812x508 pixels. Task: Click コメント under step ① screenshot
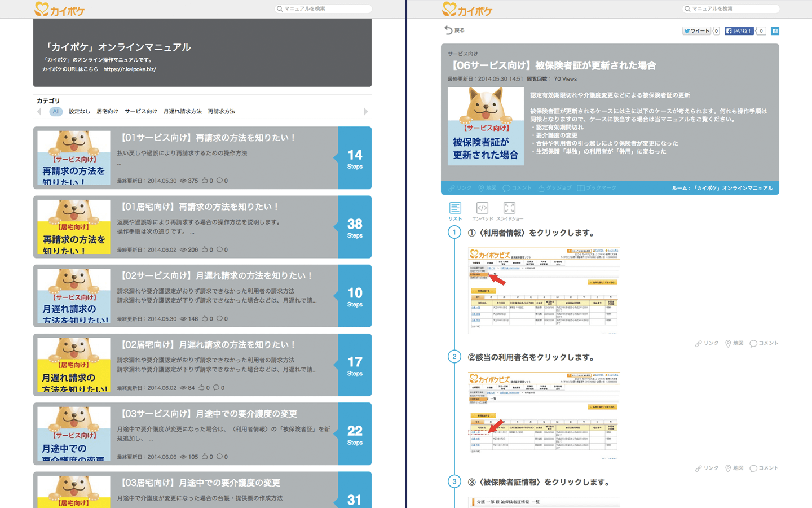(x=764, y=343)
